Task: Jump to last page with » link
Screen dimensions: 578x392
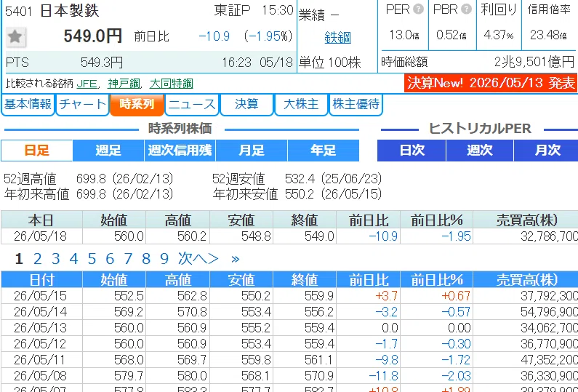Action: pyautogui.click(x=235, y=259)
